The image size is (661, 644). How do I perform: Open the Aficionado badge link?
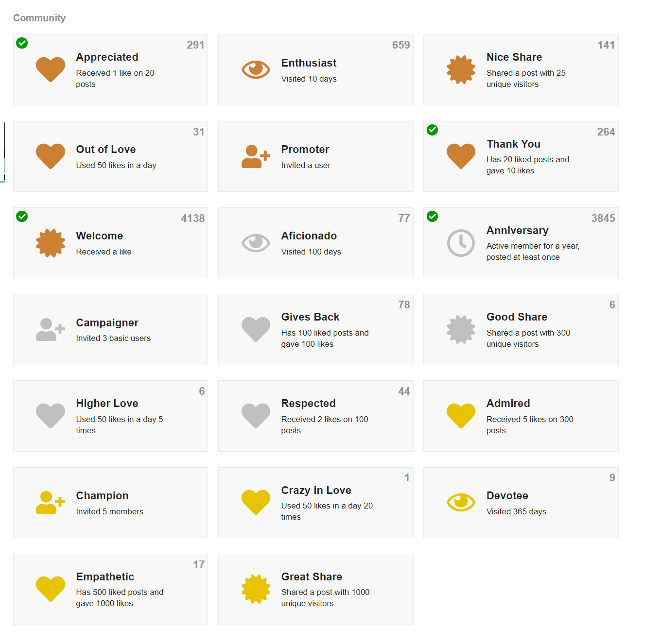tap(309, 236)
